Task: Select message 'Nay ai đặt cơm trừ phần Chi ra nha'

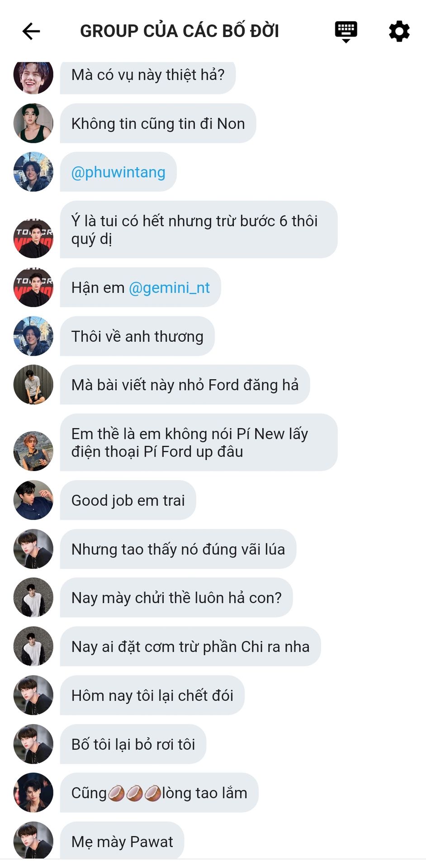Action: click(x=190, y=646)
